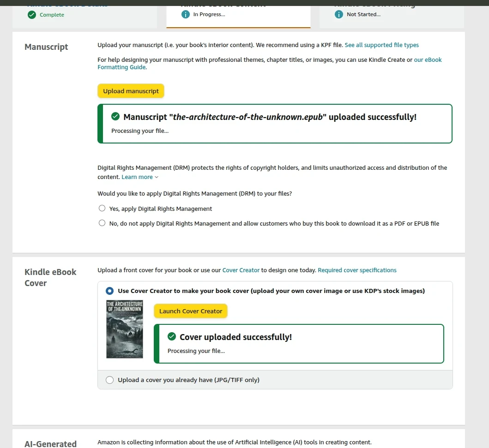Screen dimensions: 489x448
Task: Select the Use Cover Creator radio option
Action: 109,291
